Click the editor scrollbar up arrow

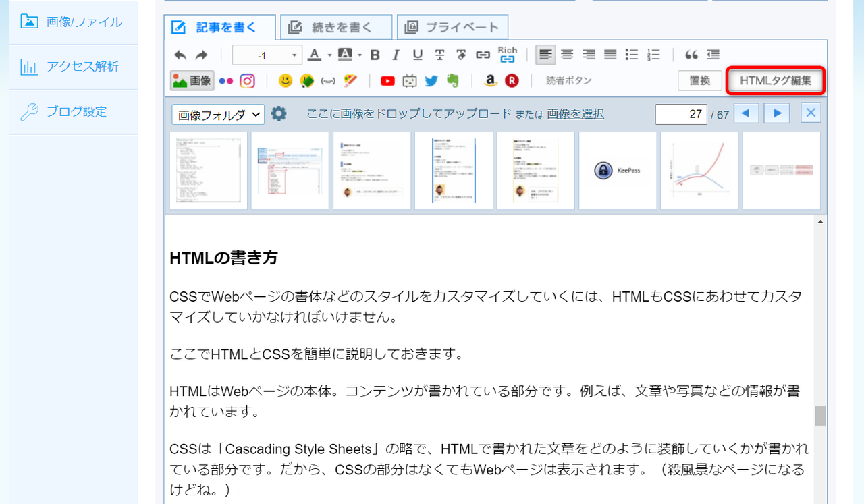(820, 221)
